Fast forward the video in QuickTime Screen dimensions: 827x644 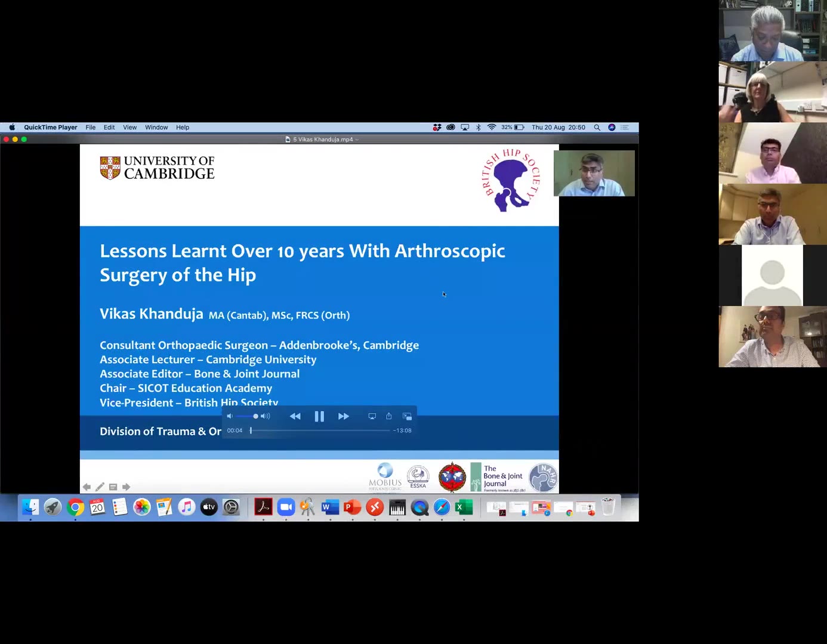pyautogui.click(x=344, y=416)
